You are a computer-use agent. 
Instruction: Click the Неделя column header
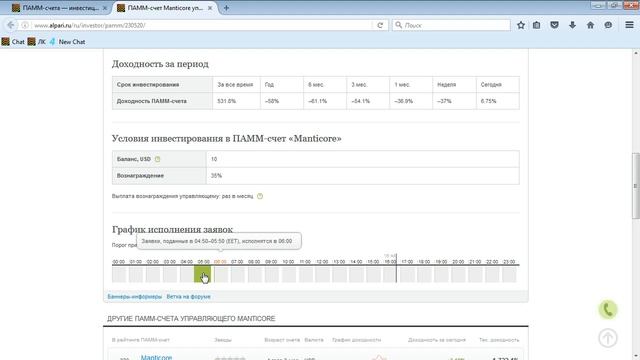[446, 85]
